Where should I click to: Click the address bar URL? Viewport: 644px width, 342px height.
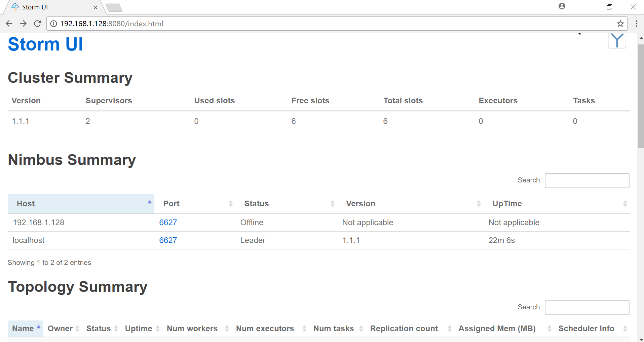point(112,24)
